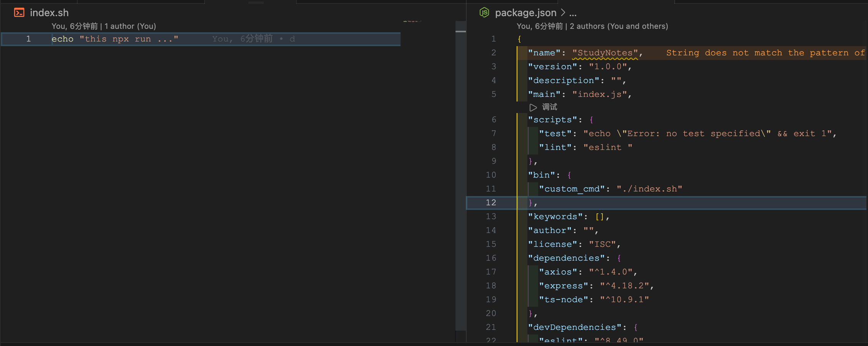Click line number 1 in index.sh
Screen dimensions: 868x346
(28, 39)
